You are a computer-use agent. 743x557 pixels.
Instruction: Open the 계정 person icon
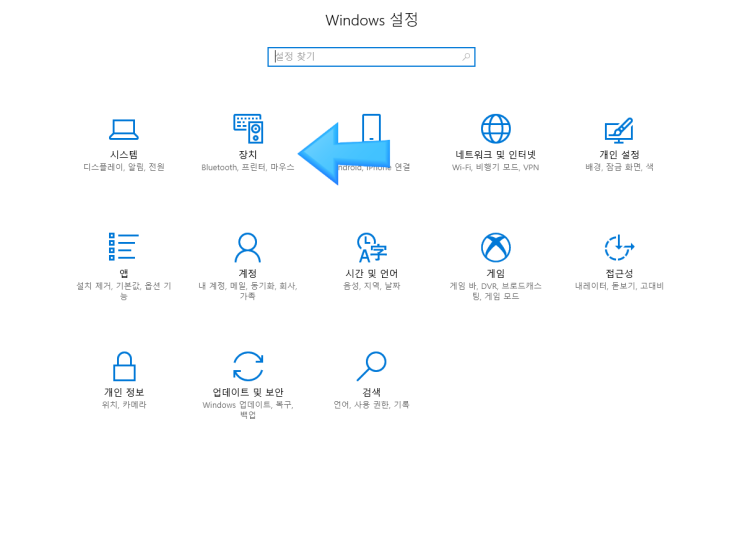[x=248, y=247]
